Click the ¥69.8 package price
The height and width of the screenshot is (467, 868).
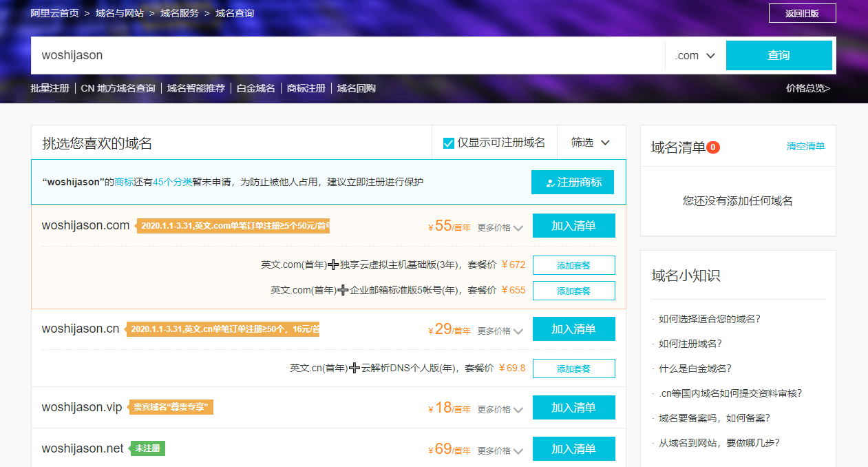[x=512, y=368]
